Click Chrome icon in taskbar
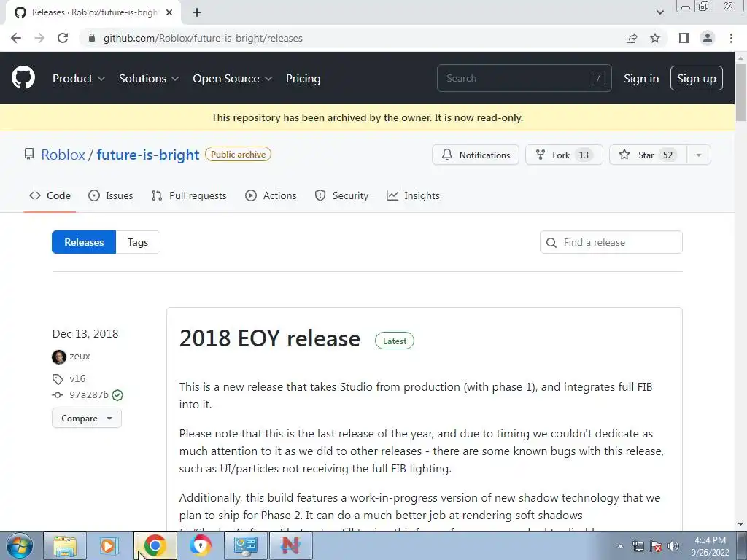 click(x=155, y=545)
